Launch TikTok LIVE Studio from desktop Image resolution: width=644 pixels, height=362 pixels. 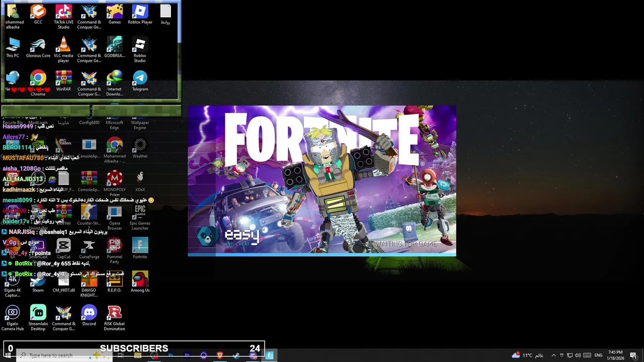(x=63, y=17)
